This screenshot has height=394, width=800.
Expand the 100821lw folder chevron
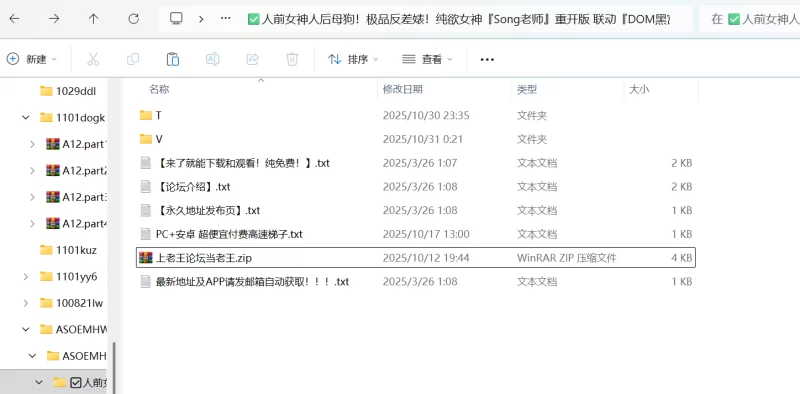26,303
